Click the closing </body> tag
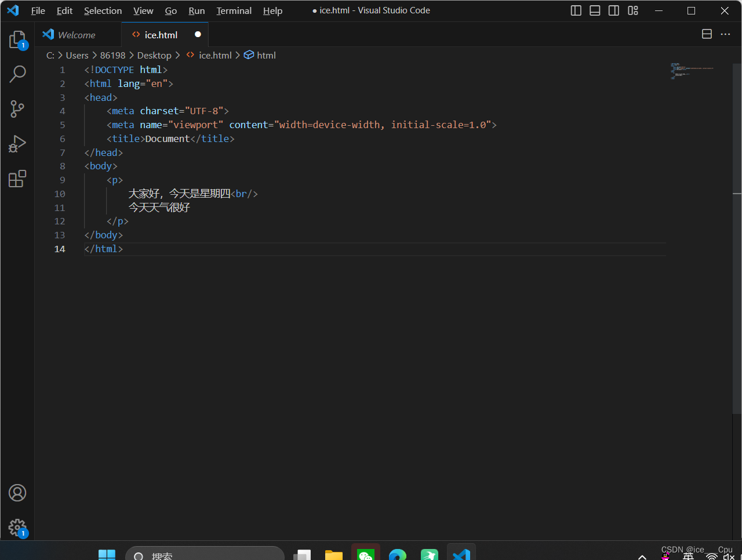 (x=103, y=235)
